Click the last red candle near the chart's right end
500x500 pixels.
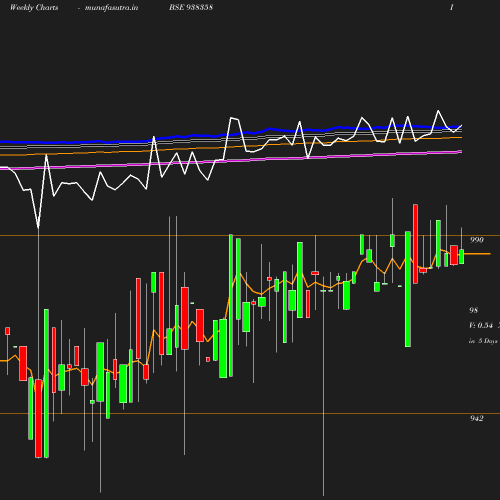point(454,255)
